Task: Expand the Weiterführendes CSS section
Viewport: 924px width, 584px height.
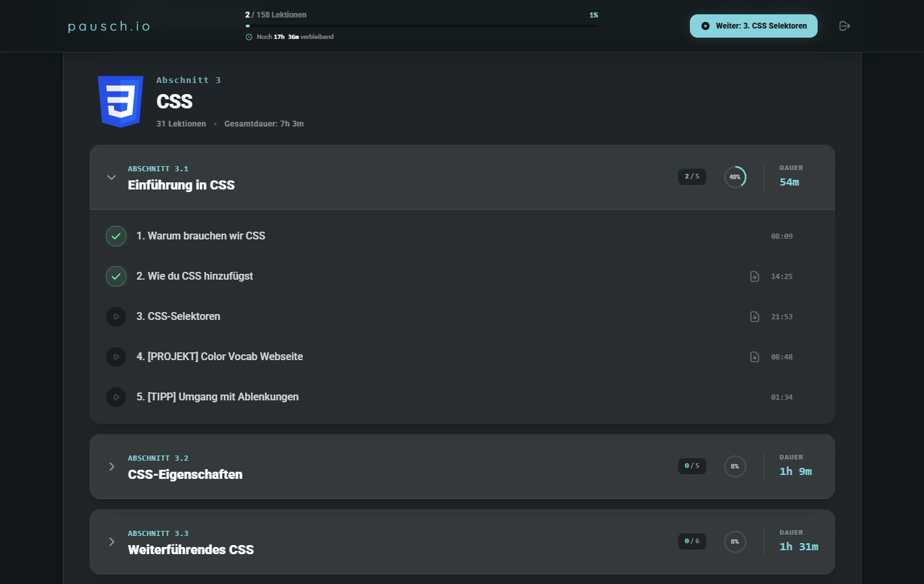Action: [x=112, y=542]
